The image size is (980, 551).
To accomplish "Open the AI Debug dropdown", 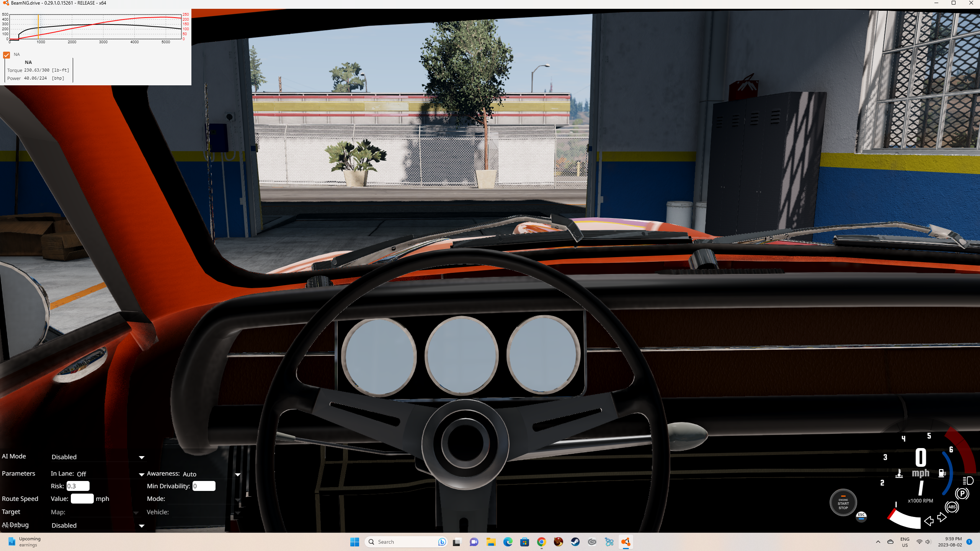I will point(98,525).
